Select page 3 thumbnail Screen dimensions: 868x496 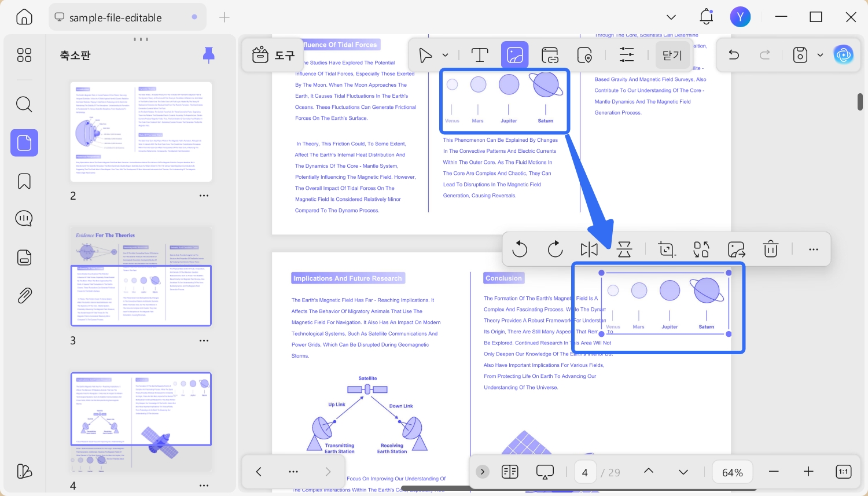coord(141,277)
